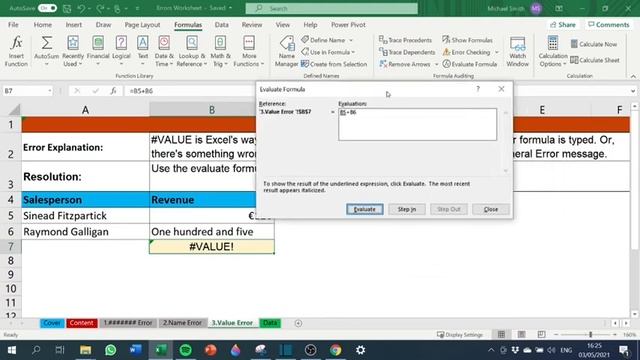Open Logical functions library
640x360 pixels.
point(121,51)
